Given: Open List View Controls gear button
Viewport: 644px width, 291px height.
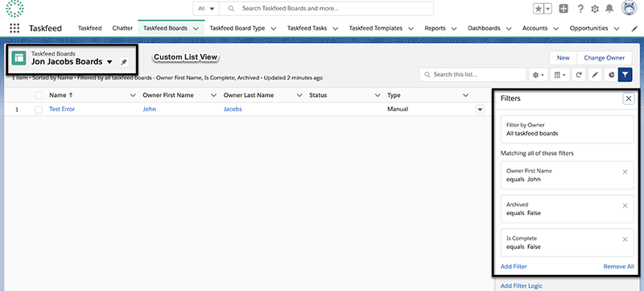Looking at the screenshot, I should 538,75.
